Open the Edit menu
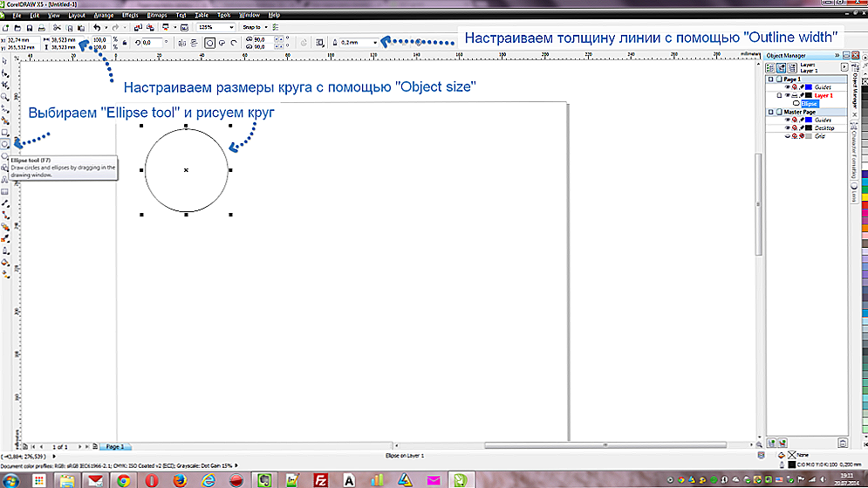The image size is (868, 488). tap(34, 15)
